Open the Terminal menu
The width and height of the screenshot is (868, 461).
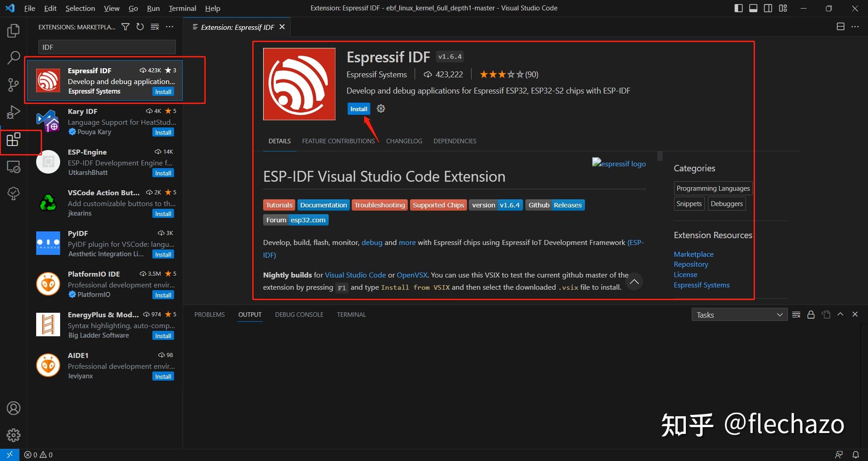[182, 8]
